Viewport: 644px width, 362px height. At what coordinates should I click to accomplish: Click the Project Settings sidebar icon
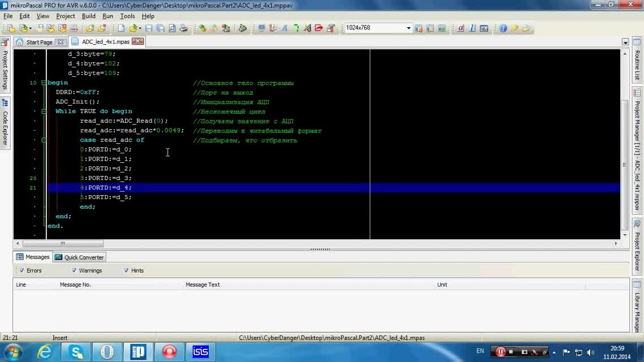[5, 42]
